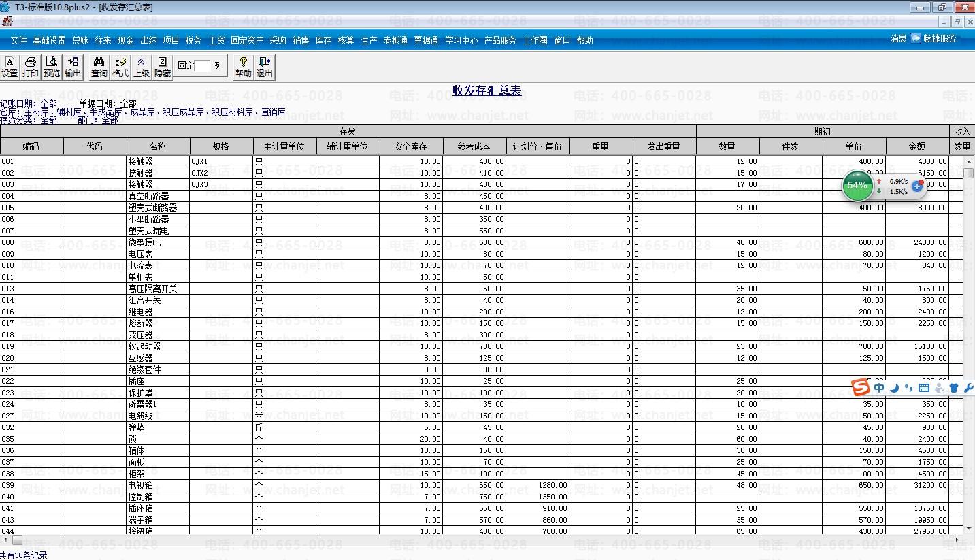
Task: Click the green 54% memory ball
Action: [x=857, y=186]
